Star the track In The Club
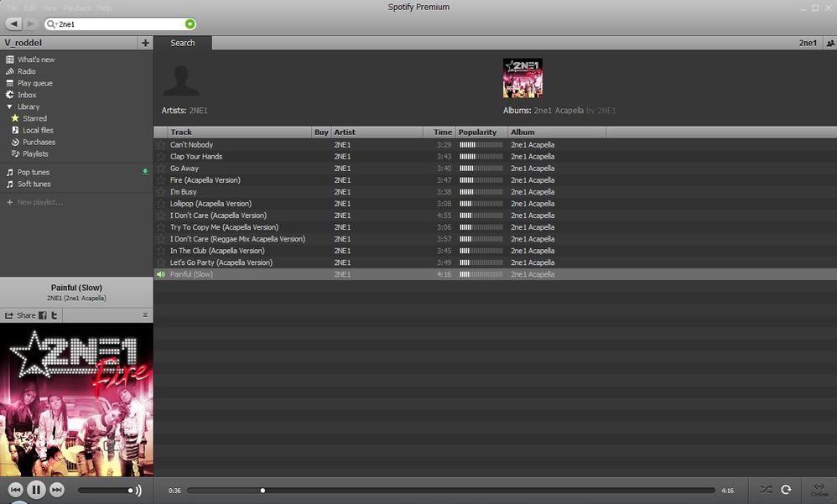The height and width of the screenshot is (504, 837). point(161,251)
